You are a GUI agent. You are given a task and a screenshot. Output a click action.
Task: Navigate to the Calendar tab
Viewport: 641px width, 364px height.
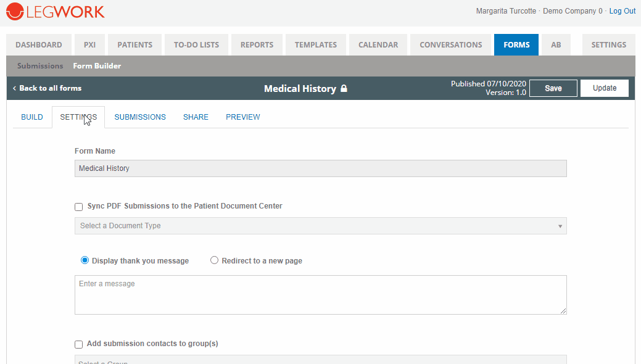378,45
